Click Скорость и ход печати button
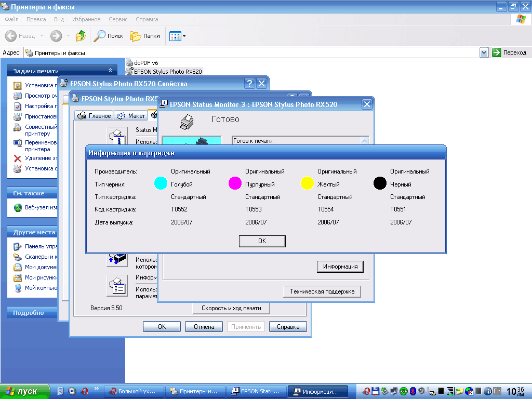Screen dimensions: 532x399 pos(231,308)
